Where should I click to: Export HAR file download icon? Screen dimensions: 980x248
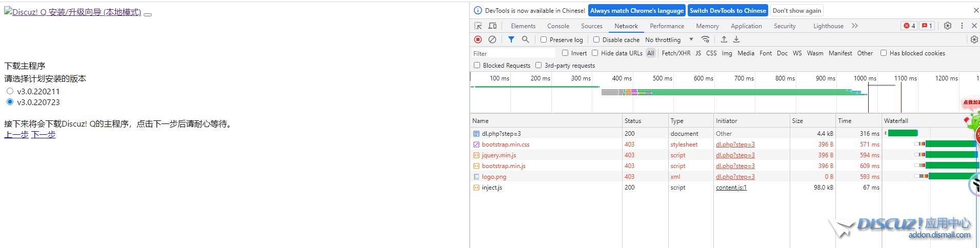click(x=736, y=39)
